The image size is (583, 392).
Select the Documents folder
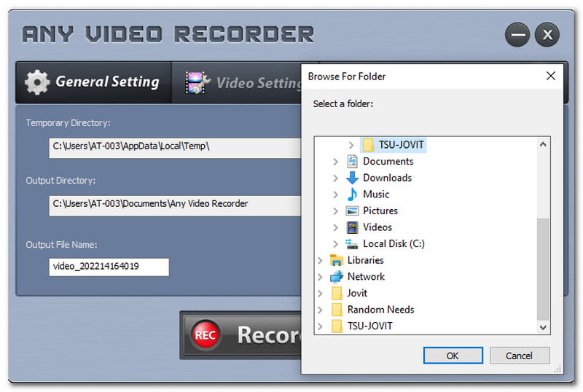pos(388,161)
